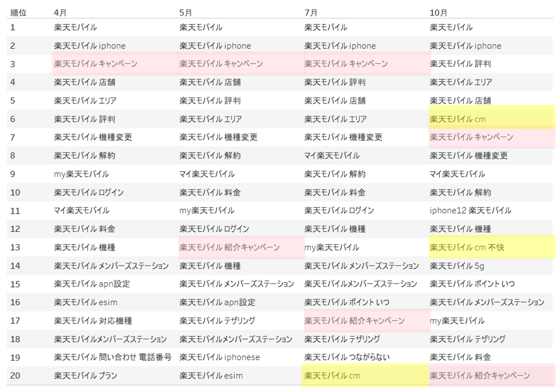The height and width of the screenshot is (392, 560).
Task: Click 楽天モバイル 料金 in 10月 column
Action: [x=460, y=357]
